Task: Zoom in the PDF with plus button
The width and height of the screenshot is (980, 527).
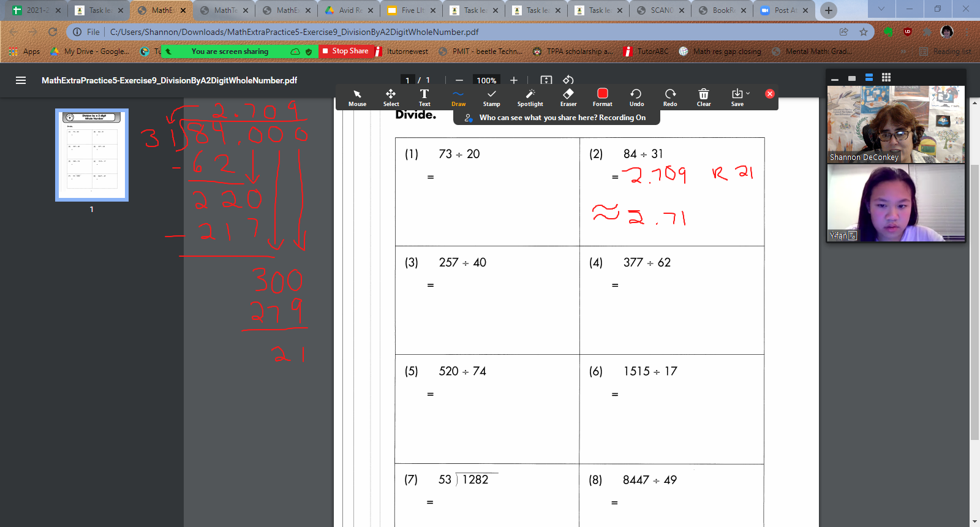Action: pos(514,80)
